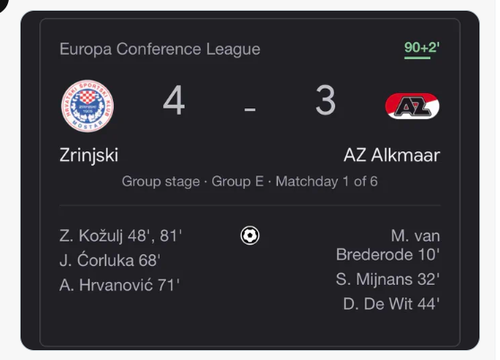Image resolution: width=500 pixels, height=360 pixels.
Task: Click scorer S. Mijnans 32'
Action: pyautogui.click(x=388, y=279)
